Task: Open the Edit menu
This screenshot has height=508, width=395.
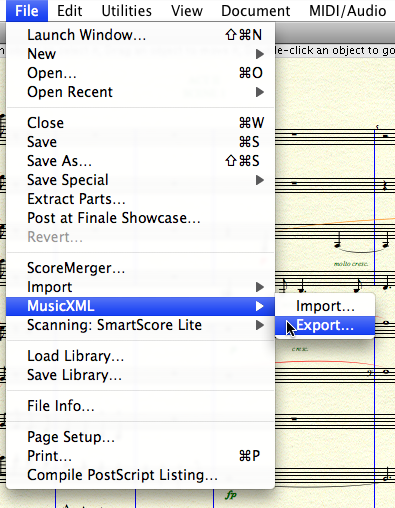Action: [69, 11]
